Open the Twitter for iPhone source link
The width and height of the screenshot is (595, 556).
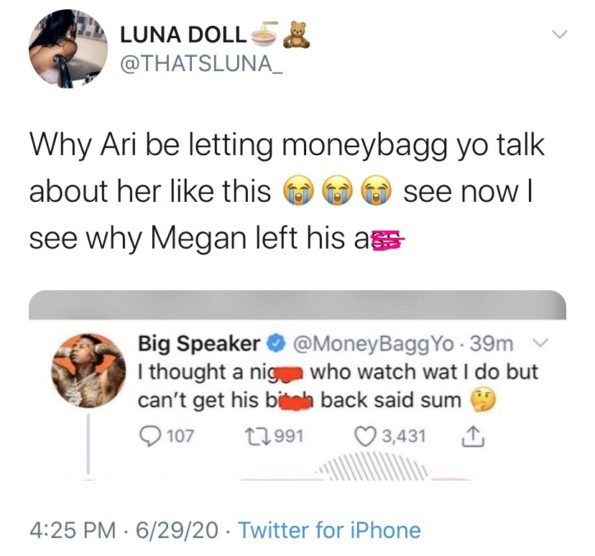click(x=329, y=530)
